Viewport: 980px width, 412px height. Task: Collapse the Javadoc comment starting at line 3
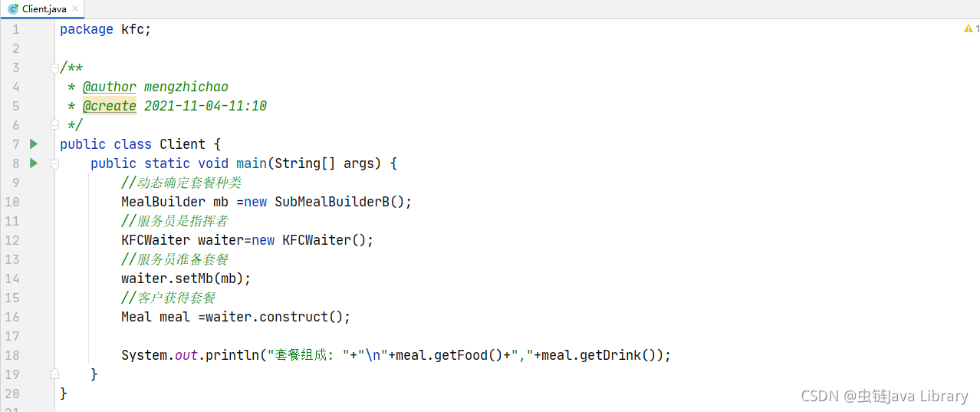pyautogui.click(x=54, y=68)
